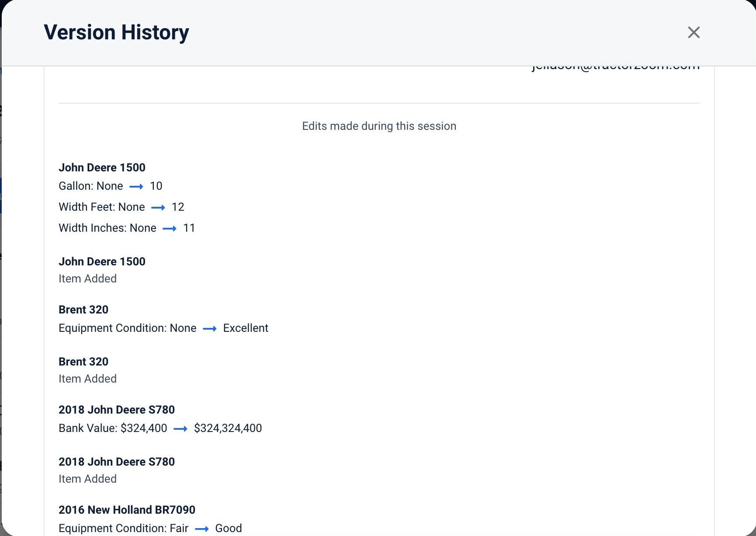Click 2018 John Deere S780 heading above Bank Value
The image size is (756, 536).
(x=117, y=410)
